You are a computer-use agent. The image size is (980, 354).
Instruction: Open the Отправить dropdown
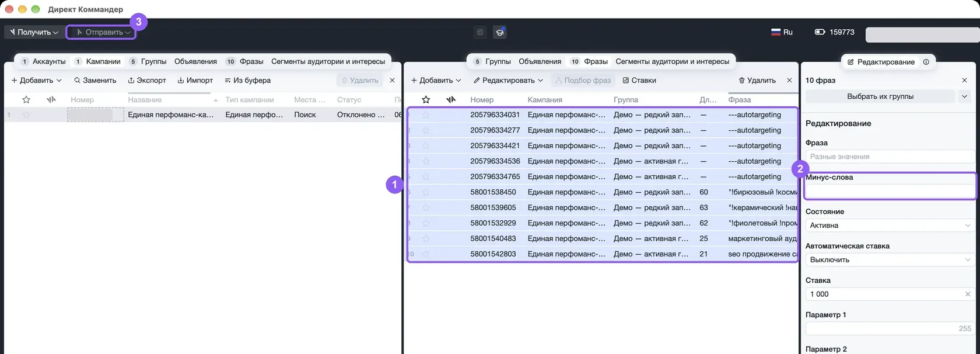pyautogui.click(x=101, y=32)
